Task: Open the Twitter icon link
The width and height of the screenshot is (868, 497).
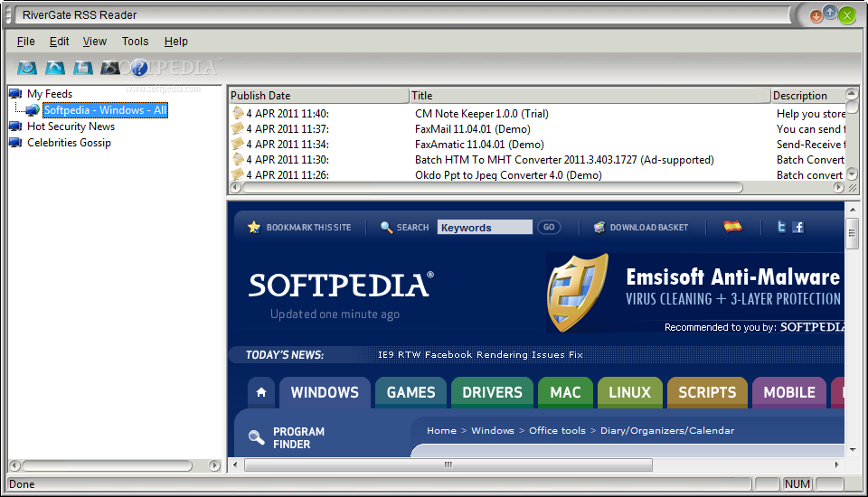Action: coord(781,227)
